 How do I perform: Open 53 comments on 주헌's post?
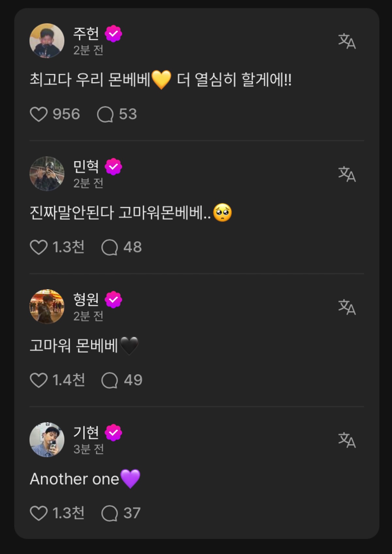[105, 114]
